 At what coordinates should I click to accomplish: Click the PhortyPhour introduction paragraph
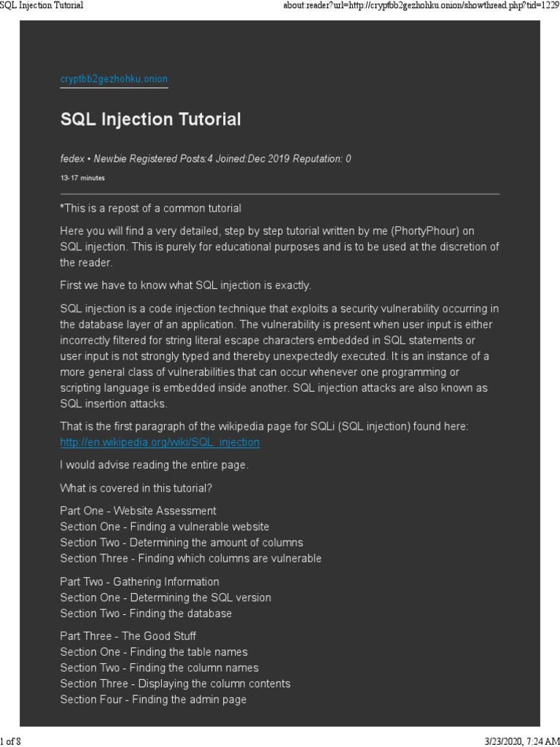tap(279, 247)
